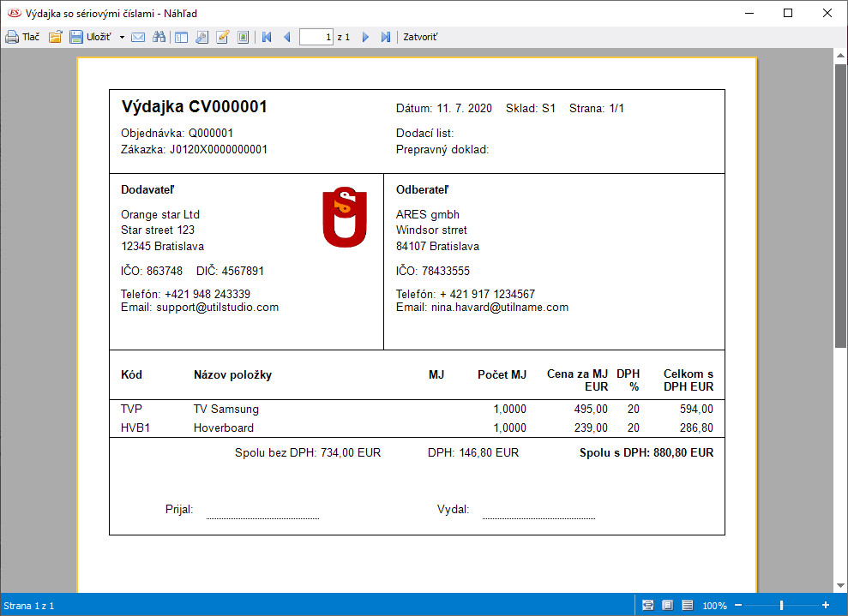The image size is (848, 616).
Task: Switch to whole page view mode
Action: point(667,606)
